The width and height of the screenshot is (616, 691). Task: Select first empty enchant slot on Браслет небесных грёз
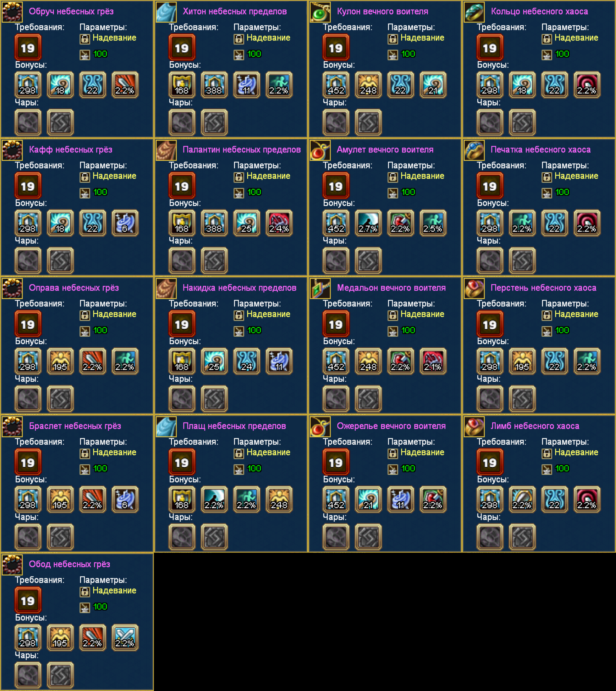click(x=28, y=537)
